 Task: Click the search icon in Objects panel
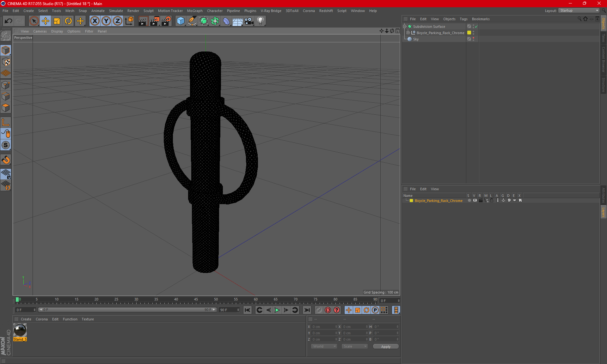pos(579,19)
